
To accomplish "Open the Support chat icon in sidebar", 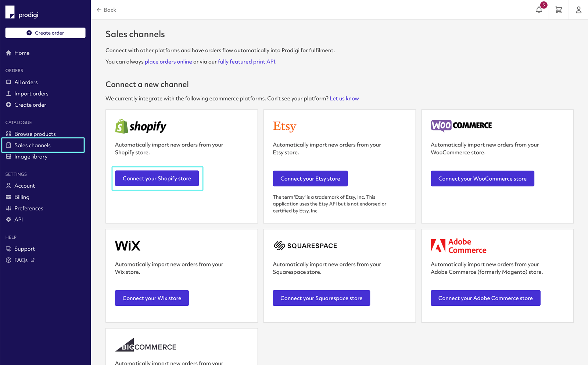I will 8,249.
